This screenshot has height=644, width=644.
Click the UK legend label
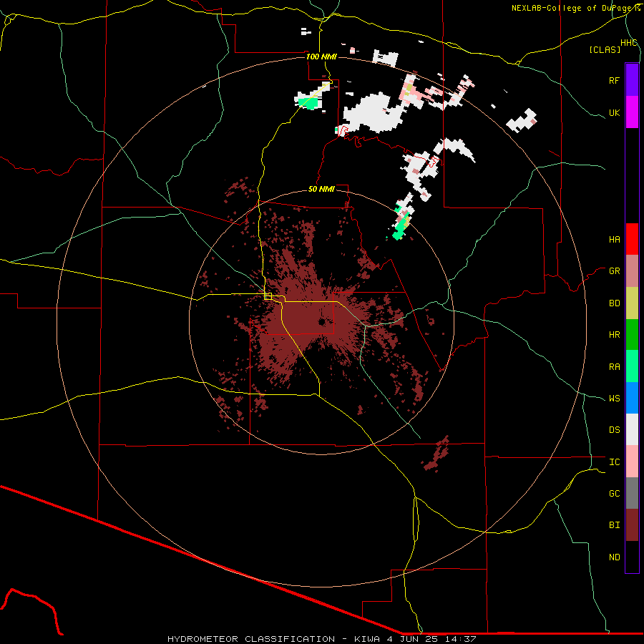point(614,112)
